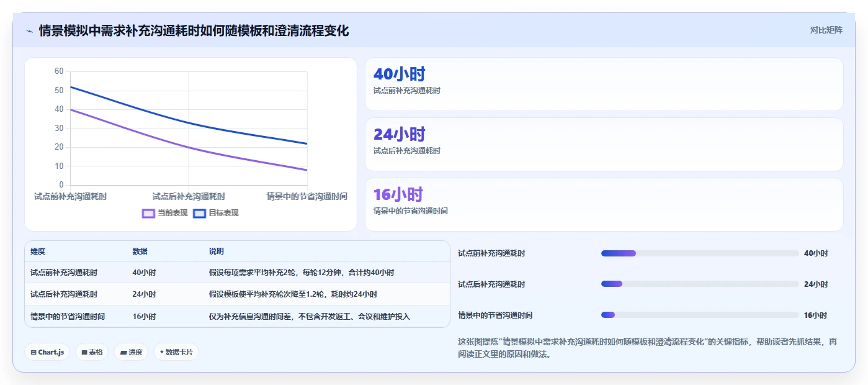Click the 对比矩阵 label in header
The width and height of the screenshot is (868, 385).
pyautogui.click(x=826, y=30)
